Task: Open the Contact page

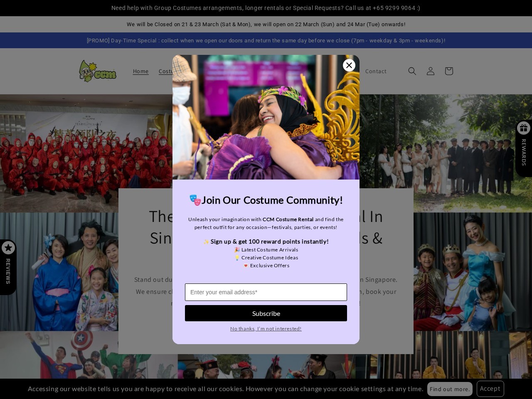Action: click(x=376, y=71)
